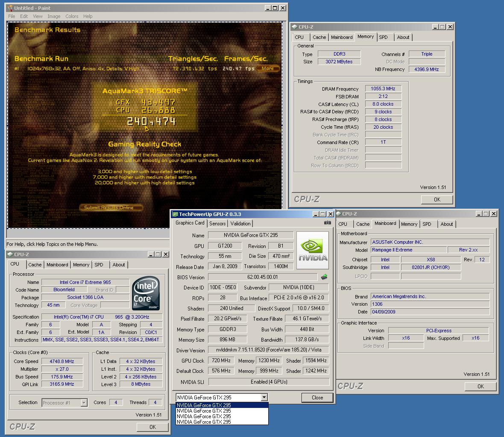Open Cache tab in bottom-left CPU-Z window
This screenshot has width=504, height=437.
point(35,265)
